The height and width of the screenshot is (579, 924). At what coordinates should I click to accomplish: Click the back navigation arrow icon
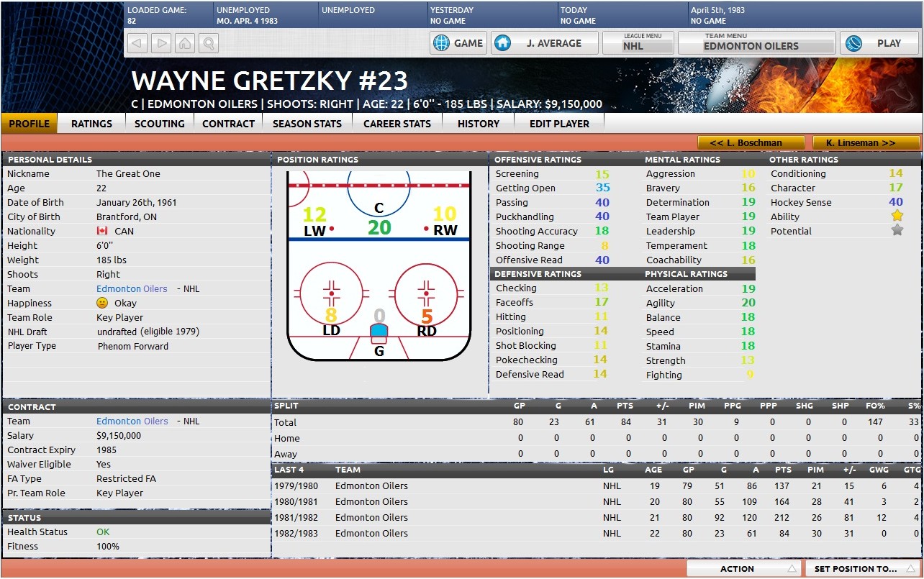click(138, 43)
